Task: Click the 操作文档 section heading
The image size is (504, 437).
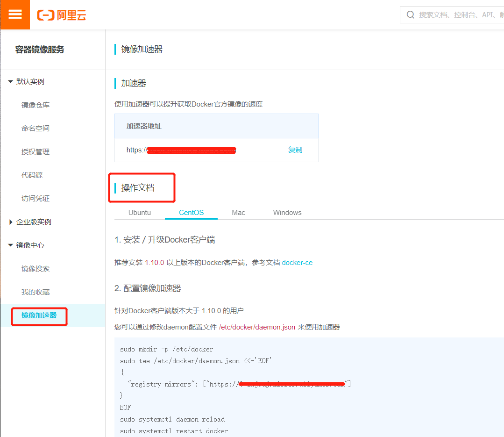Action: pyautogui.click(x=138, y=188)
